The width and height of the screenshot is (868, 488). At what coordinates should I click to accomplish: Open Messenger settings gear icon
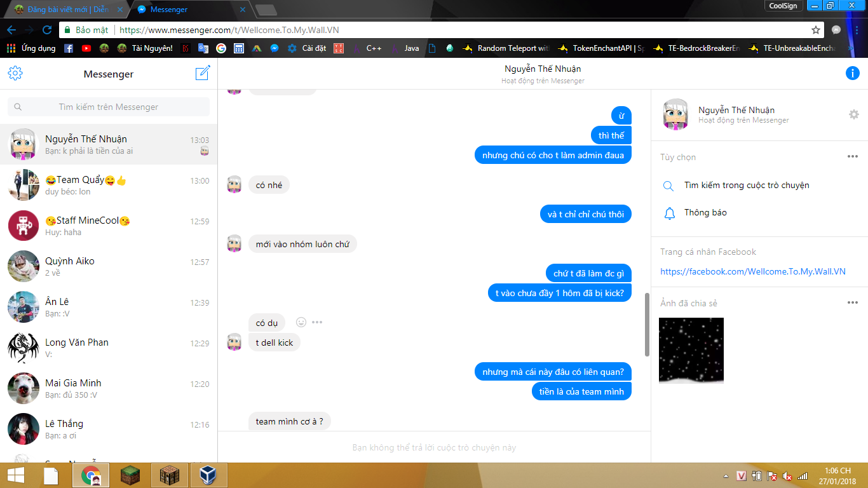pos(15,74)
